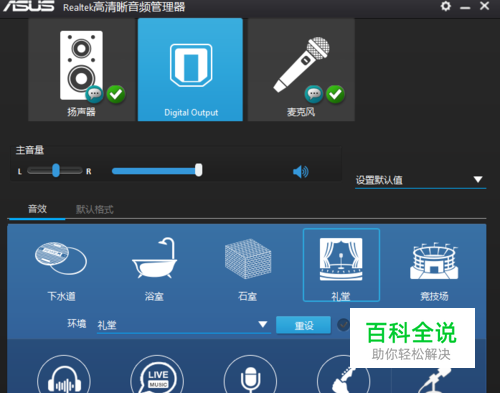
Task: Click the chat bubble icon on 扬声器
Action: click(x=95, y=94)
